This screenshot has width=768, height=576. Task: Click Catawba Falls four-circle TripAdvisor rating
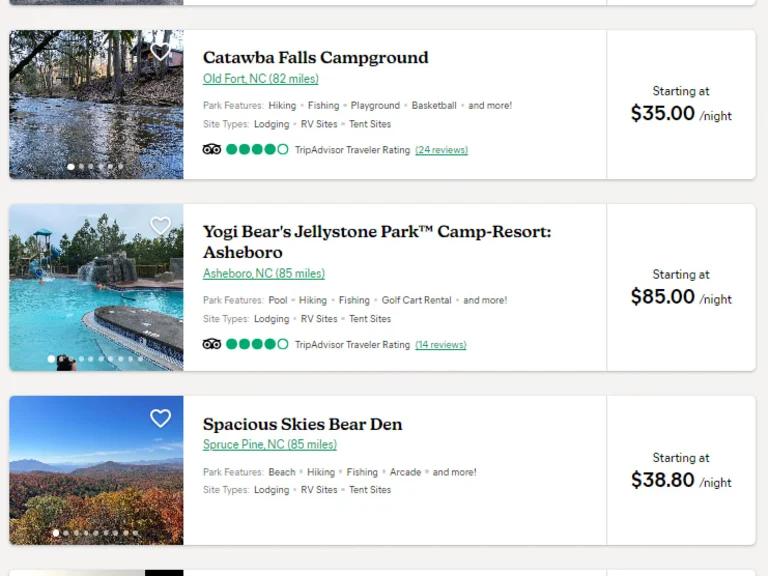257,150
